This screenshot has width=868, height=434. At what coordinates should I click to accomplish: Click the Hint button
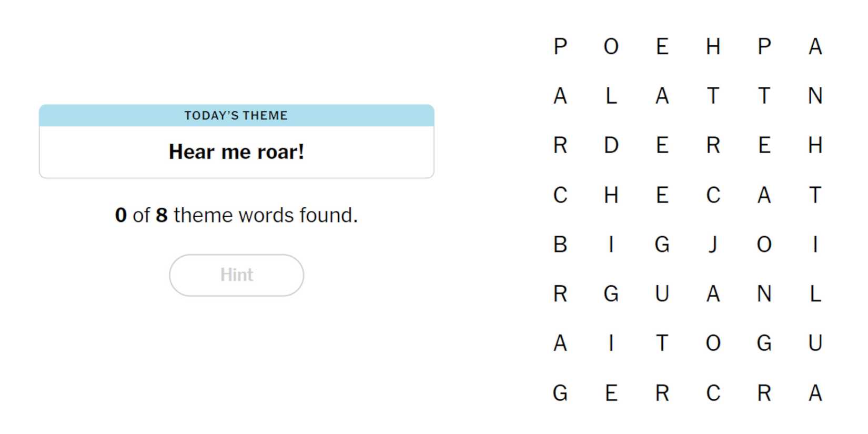[x=236, y=275]
